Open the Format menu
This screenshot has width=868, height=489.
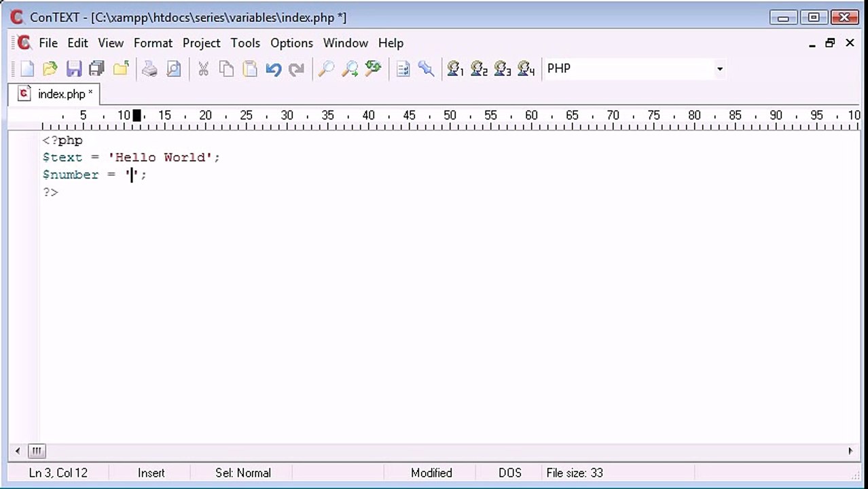point(153,43)
